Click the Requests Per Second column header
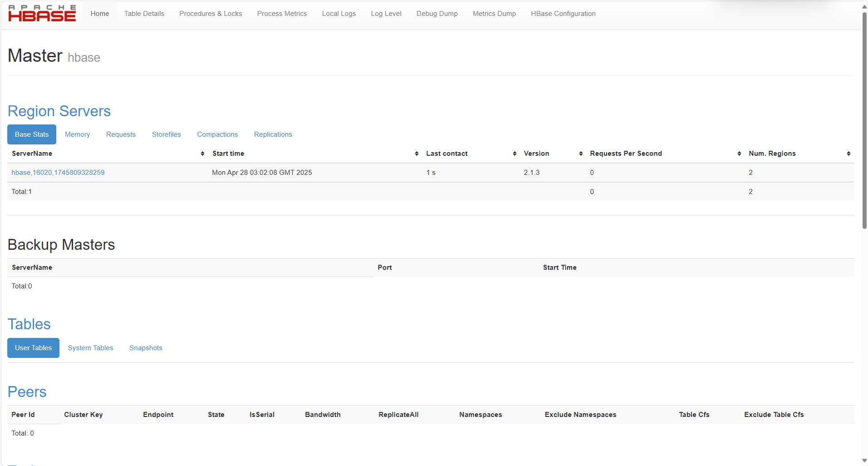 pos(626,154)
